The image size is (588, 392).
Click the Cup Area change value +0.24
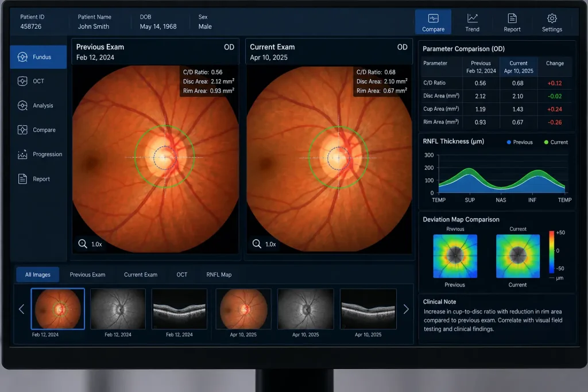[x=554, y=110]
